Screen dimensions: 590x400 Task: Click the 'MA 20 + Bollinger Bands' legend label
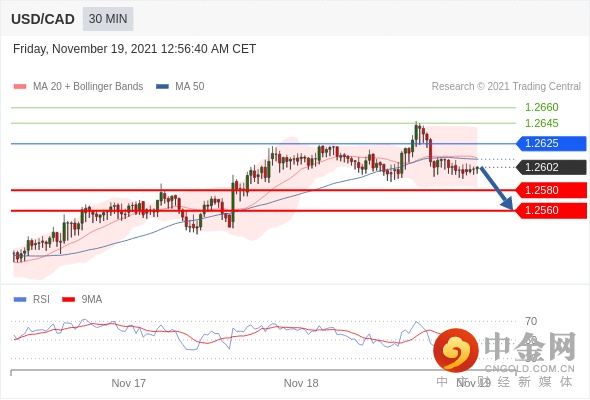[88, 87]
